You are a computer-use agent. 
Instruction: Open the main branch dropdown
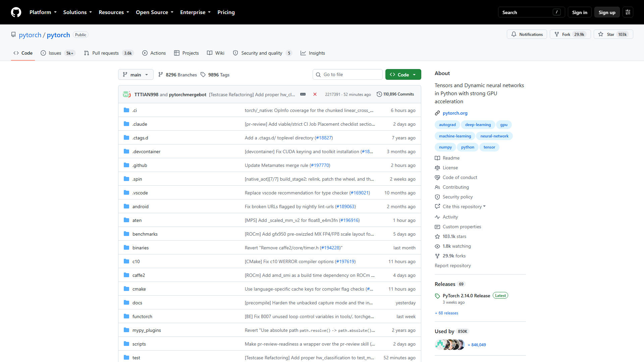coord(136,75)
